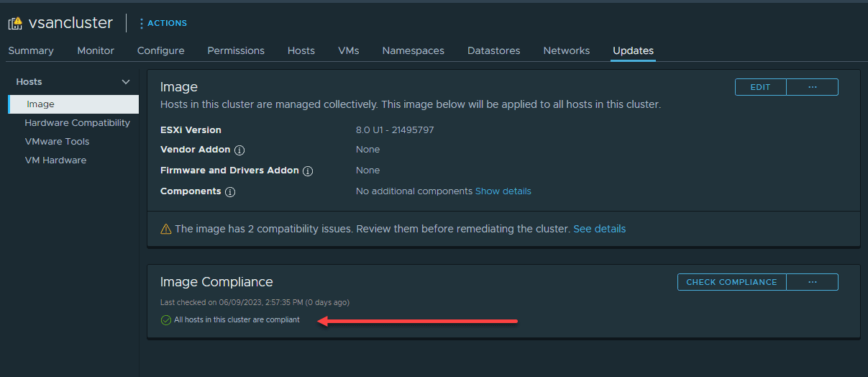Run CHECK COMPLIANCE on the cluster

click(731, 282)
